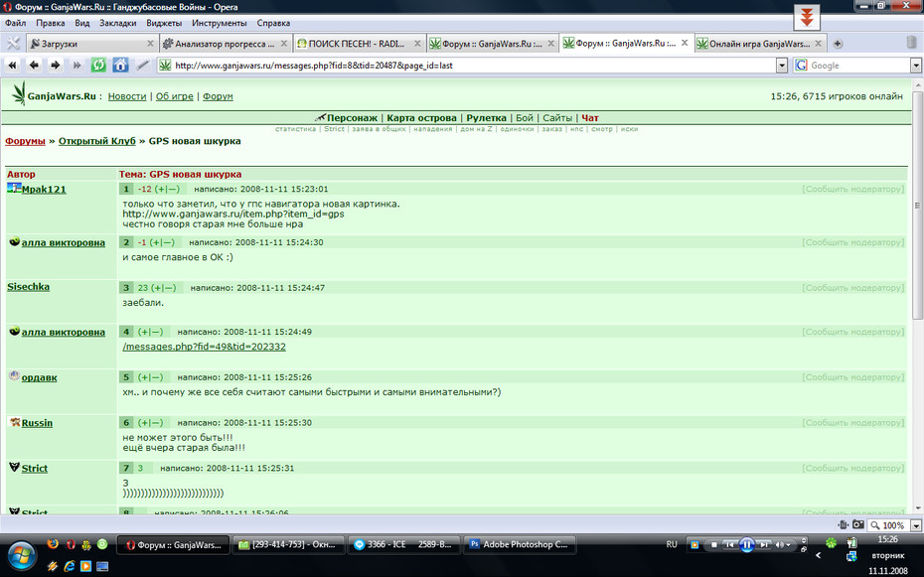Open the Рулетка link
This screenshot has height=577, width=924.
[x=486, y=118]
